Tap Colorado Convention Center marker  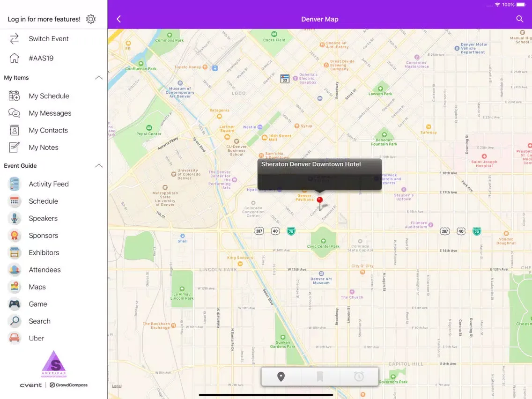[253, 203]
